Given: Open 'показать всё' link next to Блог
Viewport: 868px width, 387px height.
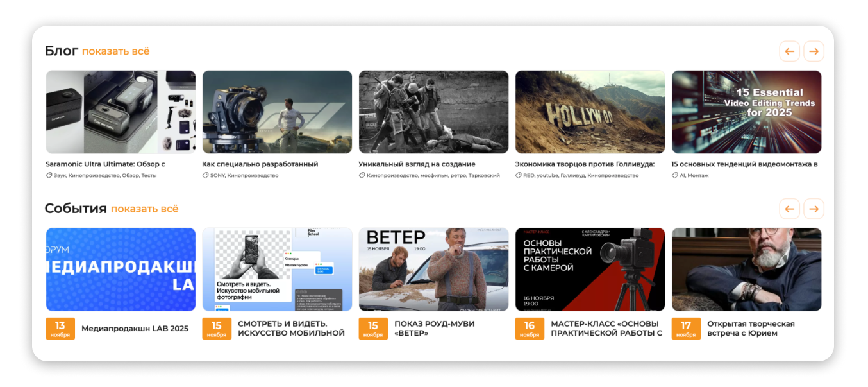Looking at the screenshot, I should click(115, 51).
